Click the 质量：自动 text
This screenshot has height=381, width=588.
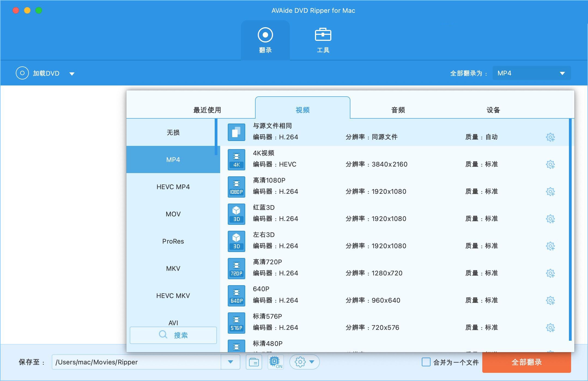[482, 137]
